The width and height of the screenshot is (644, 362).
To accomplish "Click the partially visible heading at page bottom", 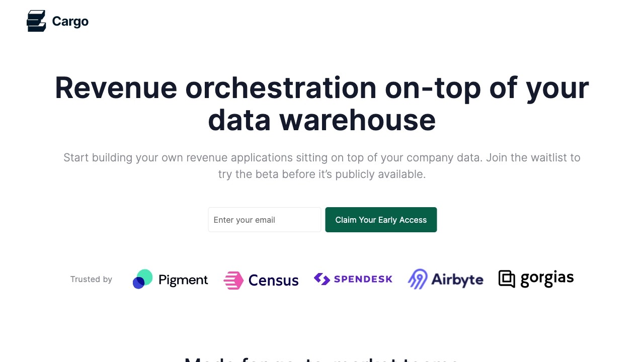I will point(322,358).
